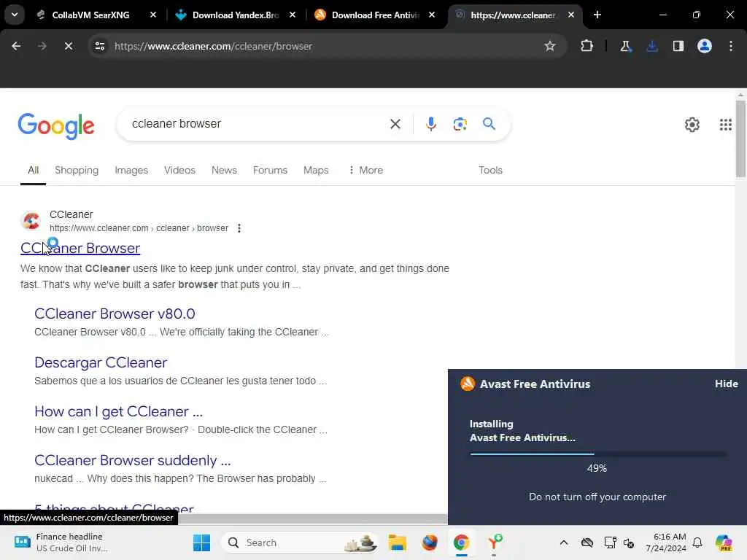
Task: Click the Avast installation progress bar
Action: click(x=597, y=454)
